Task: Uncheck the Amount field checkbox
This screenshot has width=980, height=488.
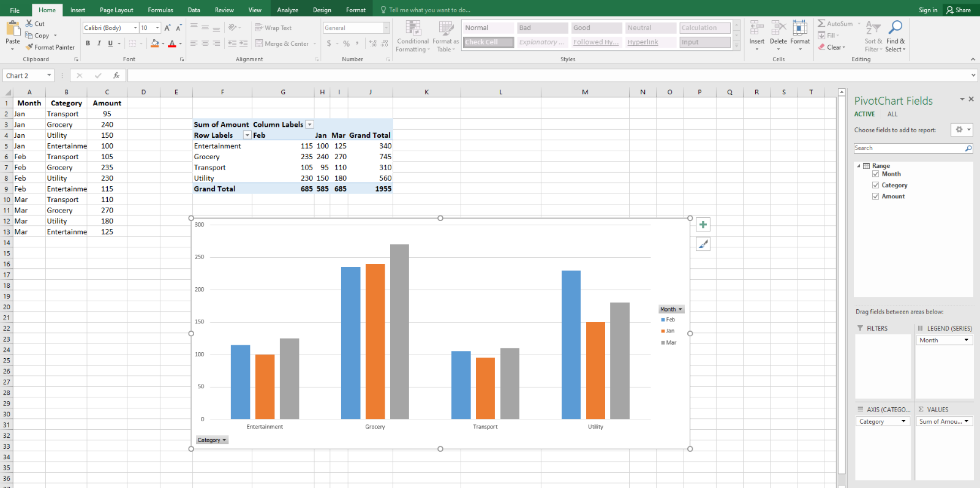Action: (876, 196)
